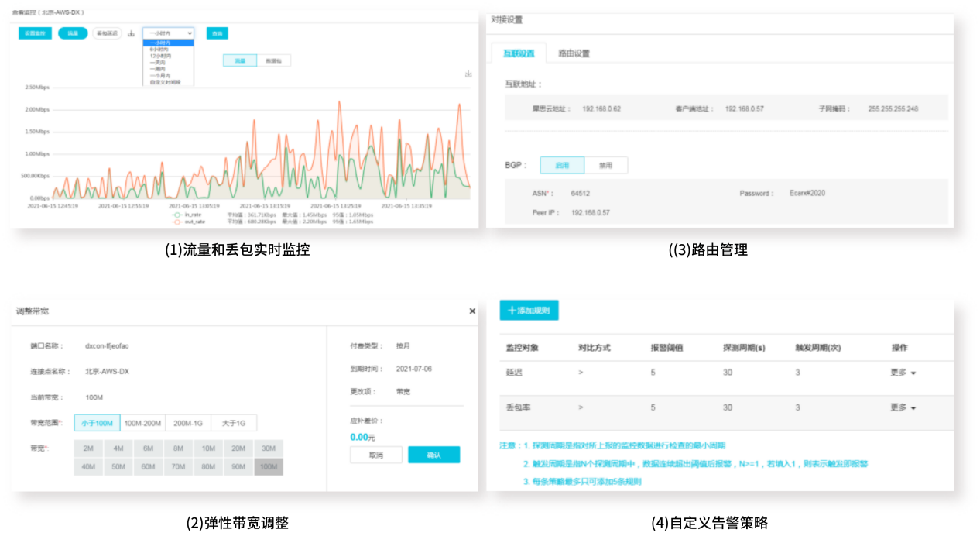Image resolution: width=980 pixels, height=543 pixels.
Task: Select 100M-200M bandwidth range
Action: [142, 423]
